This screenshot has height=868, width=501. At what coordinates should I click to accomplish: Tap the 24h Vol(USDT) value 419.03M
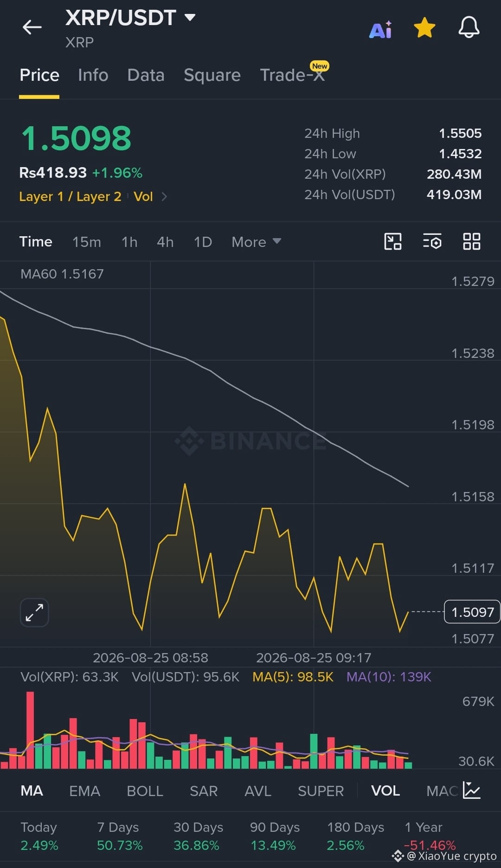tap(454, 194)
